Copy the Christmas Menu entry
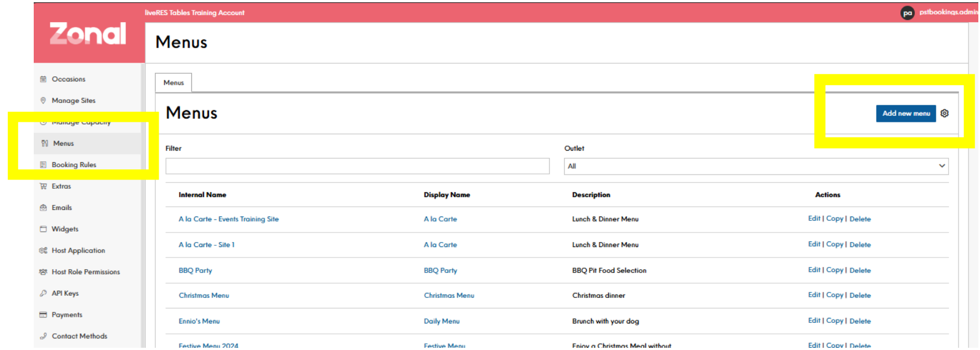The height and width of the screenshot is (350, 980). coord(834,295)
